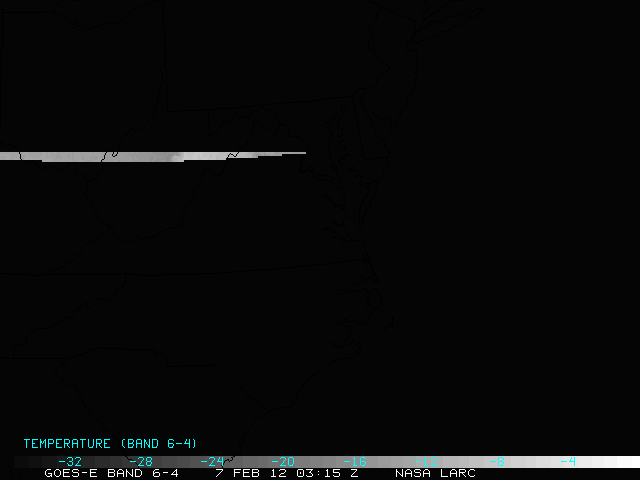Click the white end of the color bar
This screenshot has width=640, height=480.
[x=620, y=462]
